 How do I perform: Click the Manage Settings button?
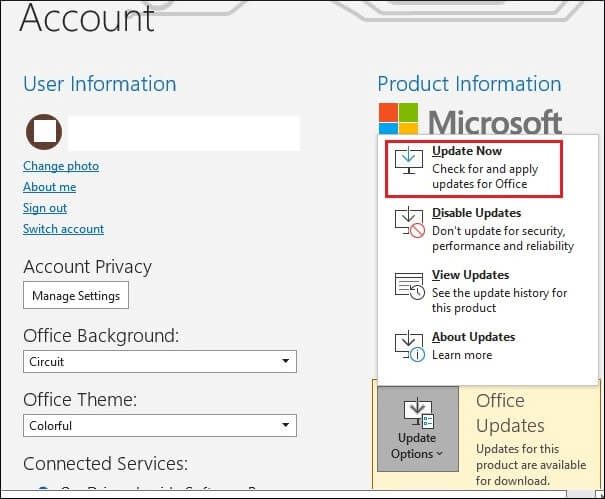click(76, 296)
